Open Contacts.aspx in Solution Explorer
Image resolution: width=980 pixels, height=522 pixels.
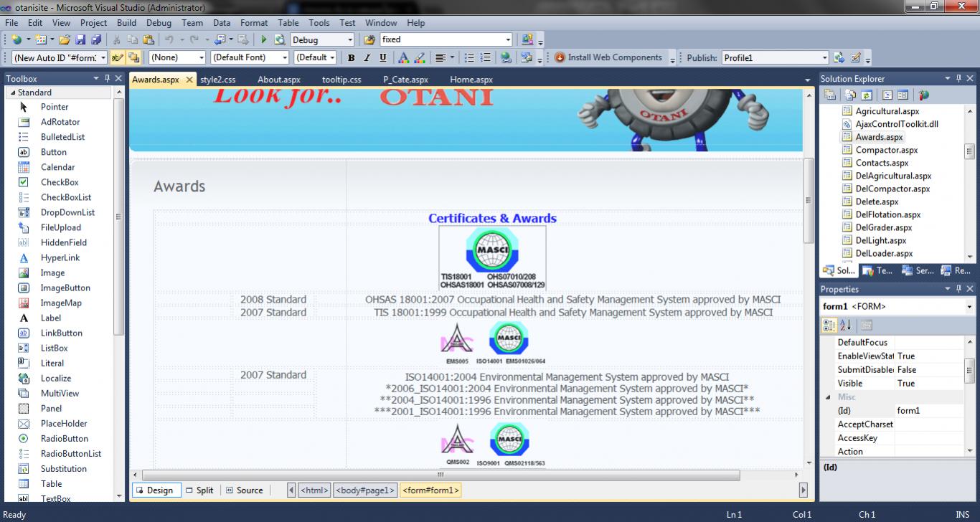tap(882, 163)
